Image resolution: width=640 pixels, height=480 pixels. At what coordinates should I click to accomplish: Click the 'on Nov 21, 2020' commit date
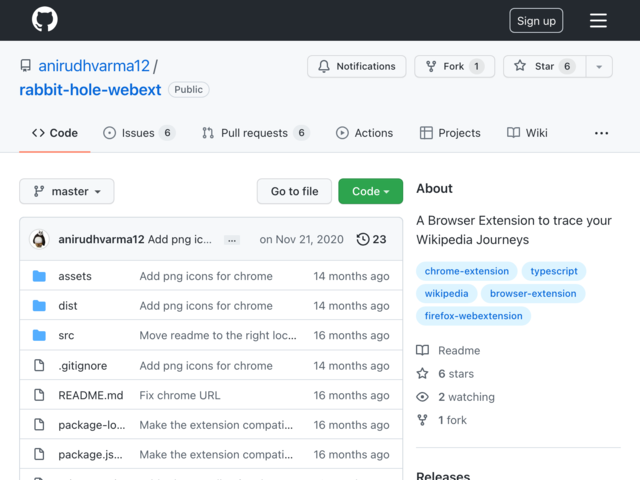(x=302, y=239)
